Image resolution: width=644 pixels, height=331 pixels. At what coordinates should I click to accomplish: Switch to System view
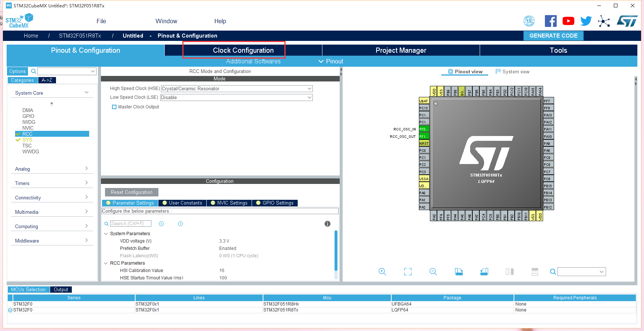tap(512, 72)
